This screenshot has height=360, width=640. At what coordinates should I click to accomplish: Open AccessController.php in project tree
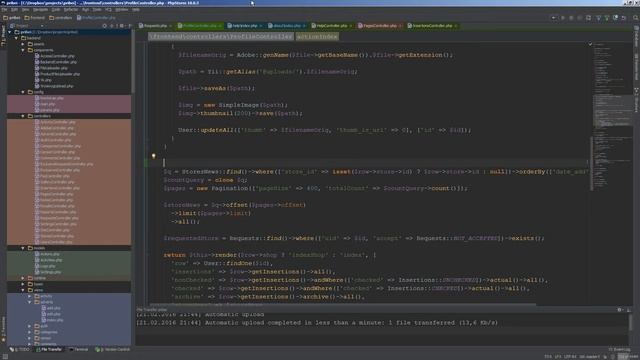[55, 56]
